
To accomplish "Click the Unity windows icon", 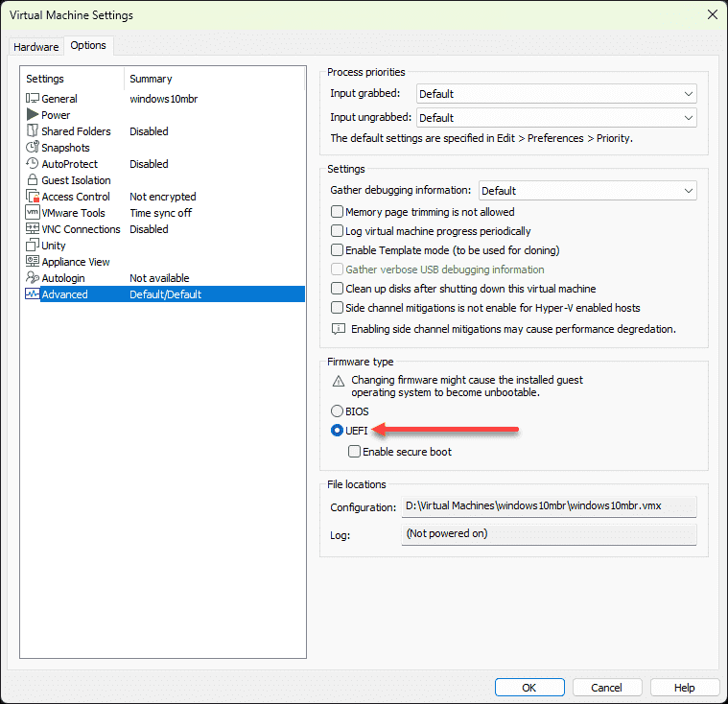I will pos(33,245).
